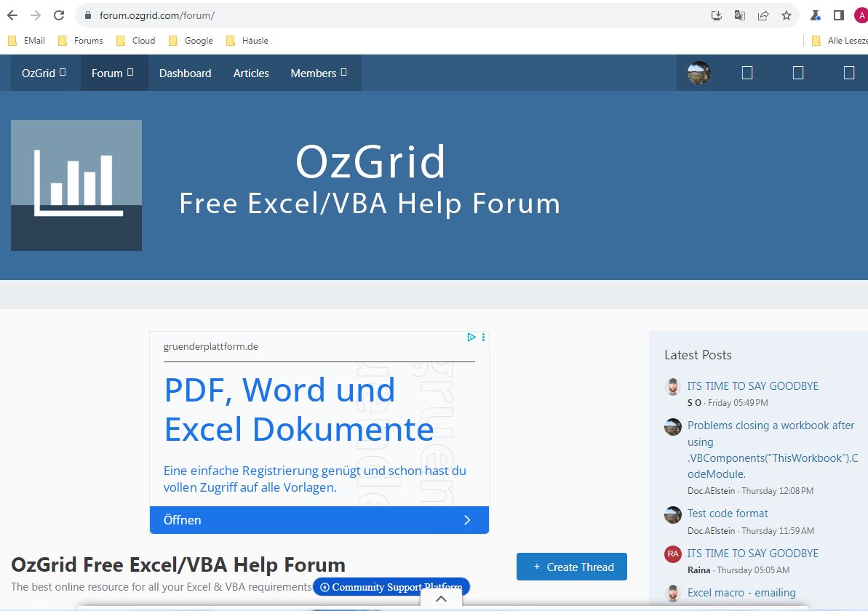Click the install app icon in address bar
Screen dimensions: 868x611
coord(717,15)
